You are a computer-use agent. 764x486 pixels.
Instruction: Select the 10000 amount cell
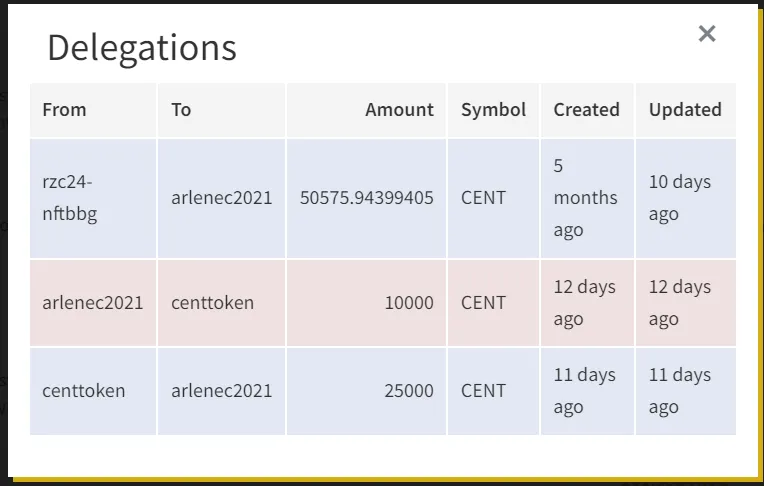366,303
